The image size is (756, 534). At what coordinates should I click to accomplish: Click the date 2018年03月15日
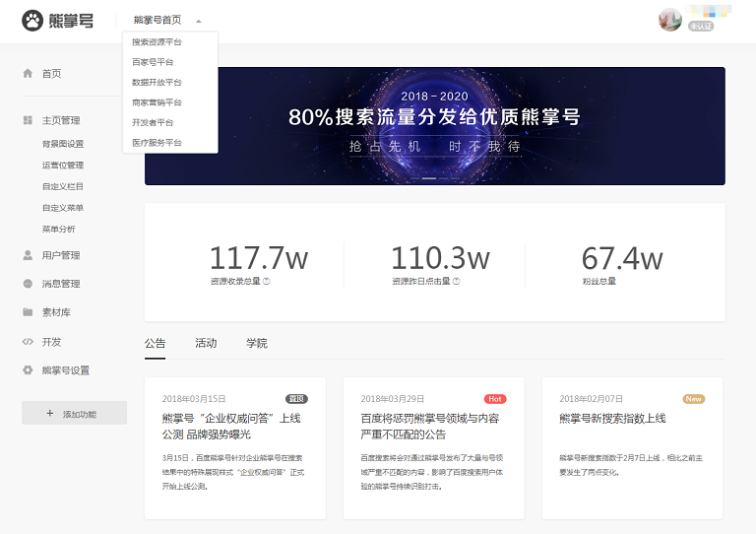pyautogui.click(x=194, y=399)
